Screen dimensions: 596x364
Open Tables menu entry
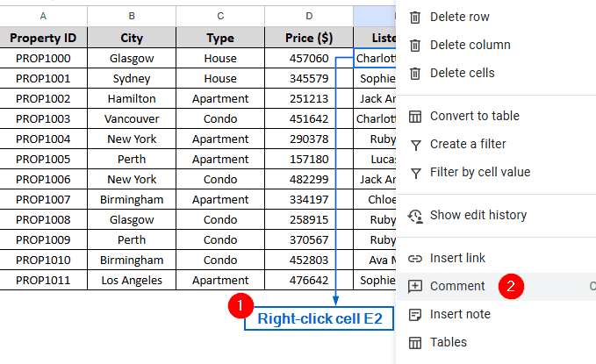pos(496,343)
